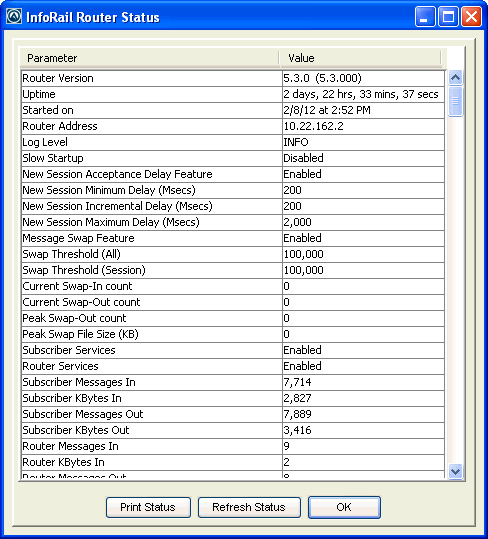
Task: Select the value 2,827
Action: click(363, 398)
